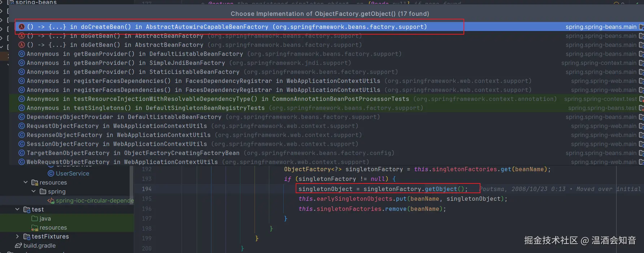644x253 pixels.
Task: Pick testResourceInjectionWithResolvableDependencyType() anonymous implementation
Action: (x=327, y=99)
